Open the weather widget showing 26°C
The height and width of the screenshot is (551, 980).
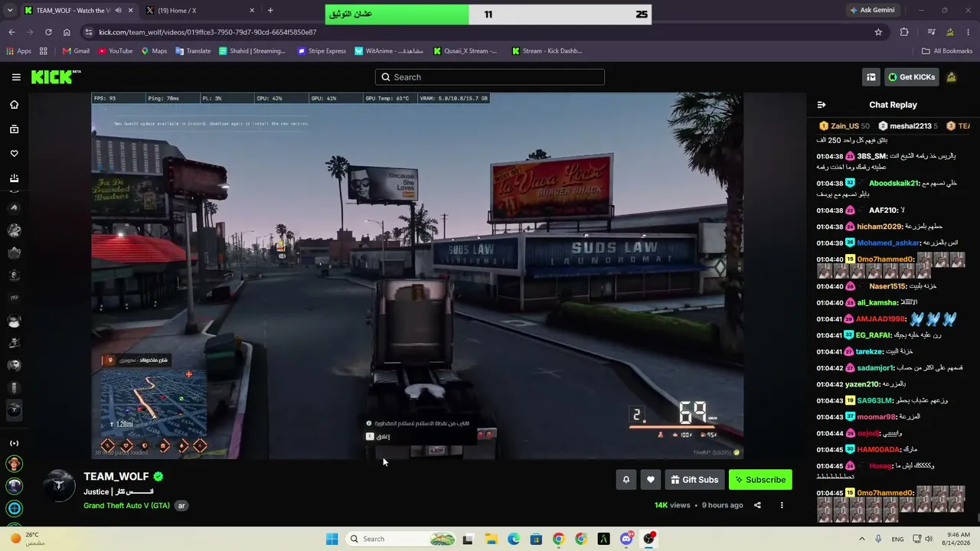[x=28, y=539]
